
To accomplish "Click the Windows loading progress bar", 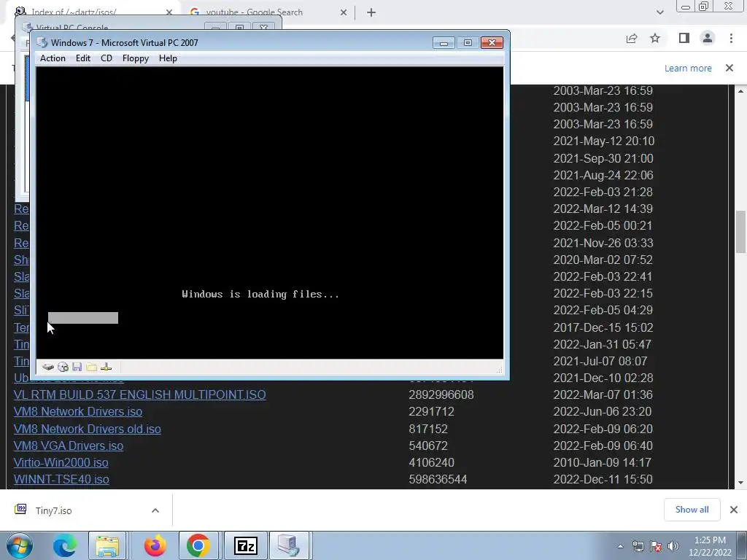I will pos(83,318).
